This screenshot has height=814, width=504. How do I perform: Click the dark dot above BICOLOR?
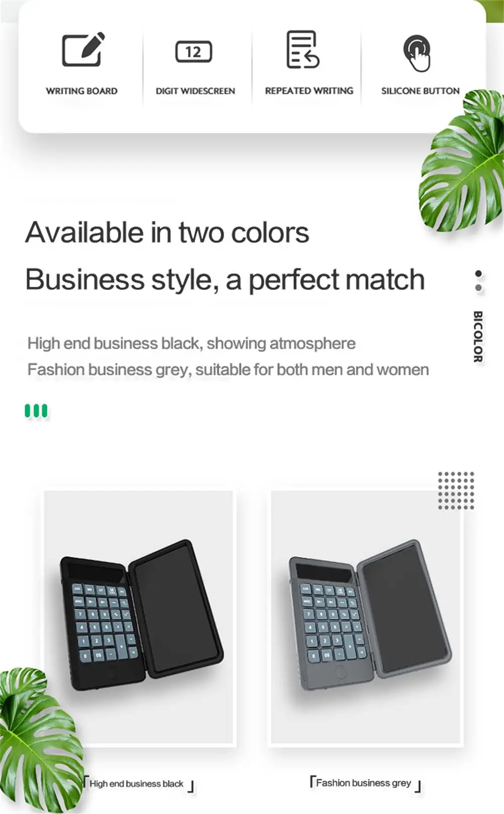478,273
